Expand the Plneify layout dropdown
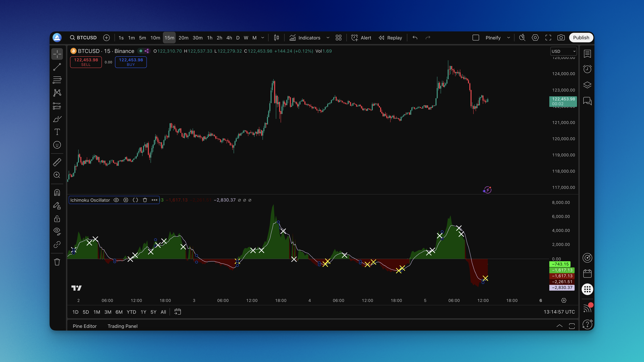This screenshot has width=644, height=362. click(508, 38)
